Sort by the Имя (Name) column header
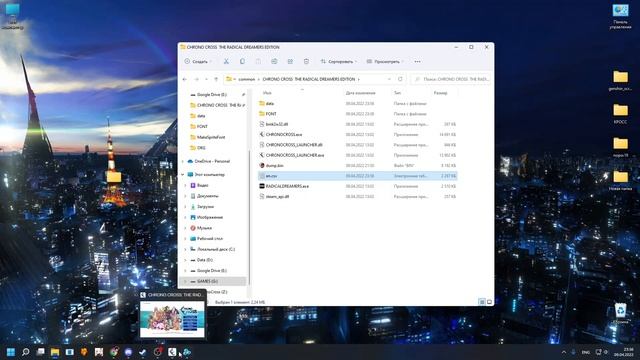 tap(267, 93)
